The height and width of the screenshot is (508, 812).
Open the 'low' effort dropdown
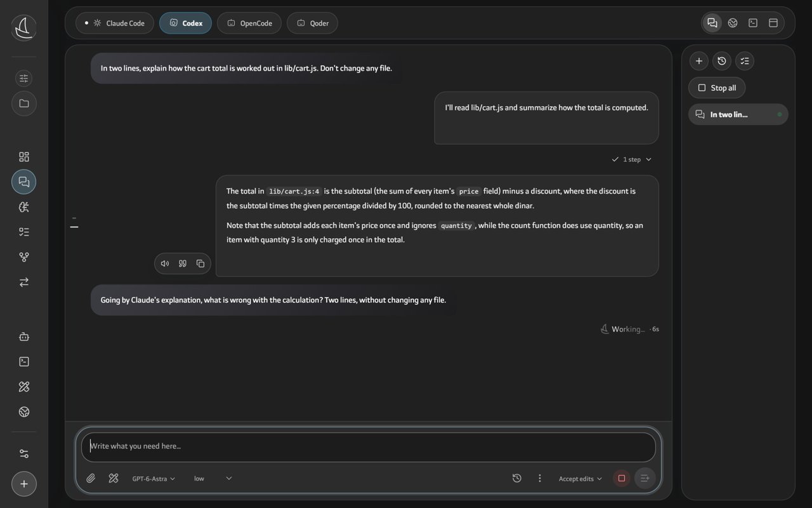213,478
